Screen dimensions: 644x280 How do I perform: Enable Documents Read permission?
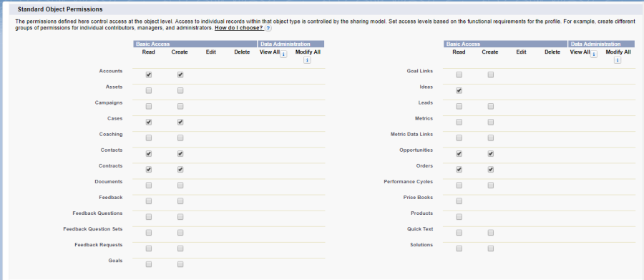tap(149, 185)
